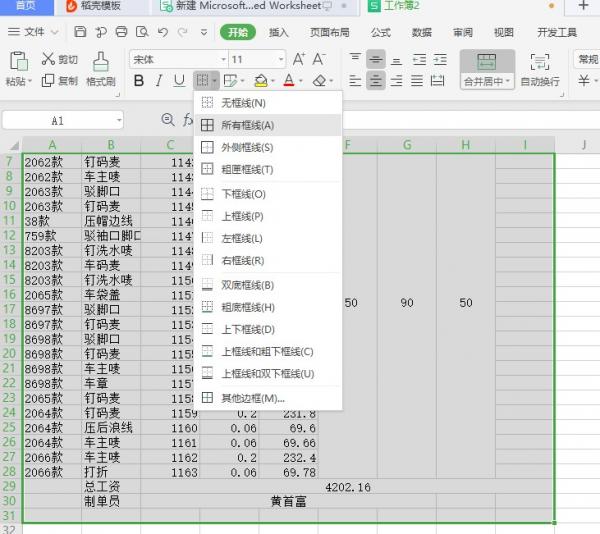
Task: Align text right
Action: point(396,81)
